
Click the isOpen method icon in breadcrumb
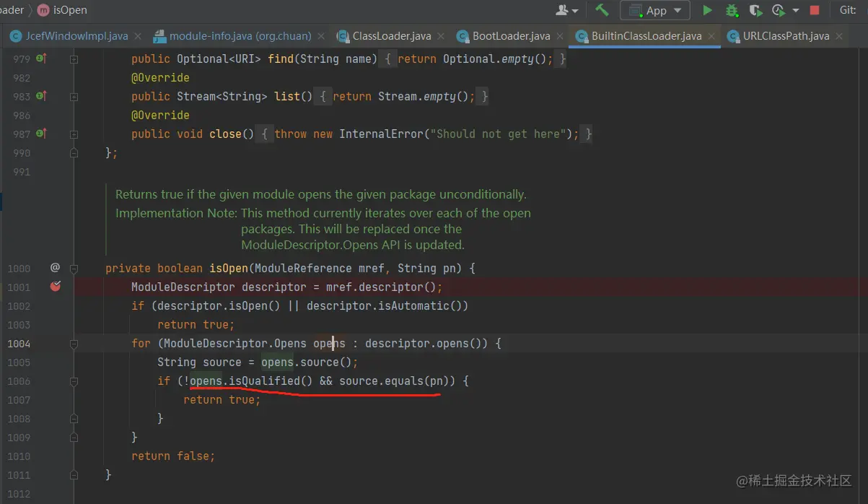(x=43, y=11)
